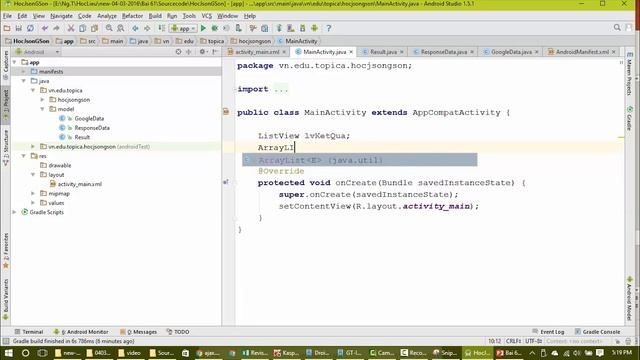Image resolution: width=640 pixels, height=360 pixels.
Task: Click the Search Everywhere magnifier icon
Action: coord(617,28)
